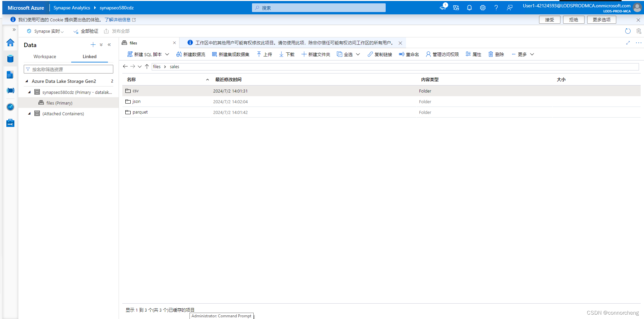644x319 pixels.
Task: Add new resource with plus icon
Action: (93, 45)
